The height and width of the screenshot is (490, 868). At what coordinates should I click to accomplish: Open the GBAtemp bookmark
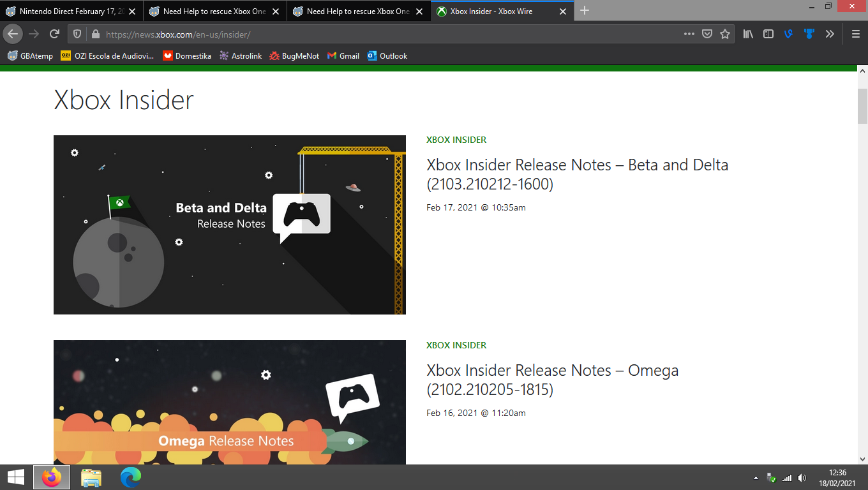pos(30,56)
